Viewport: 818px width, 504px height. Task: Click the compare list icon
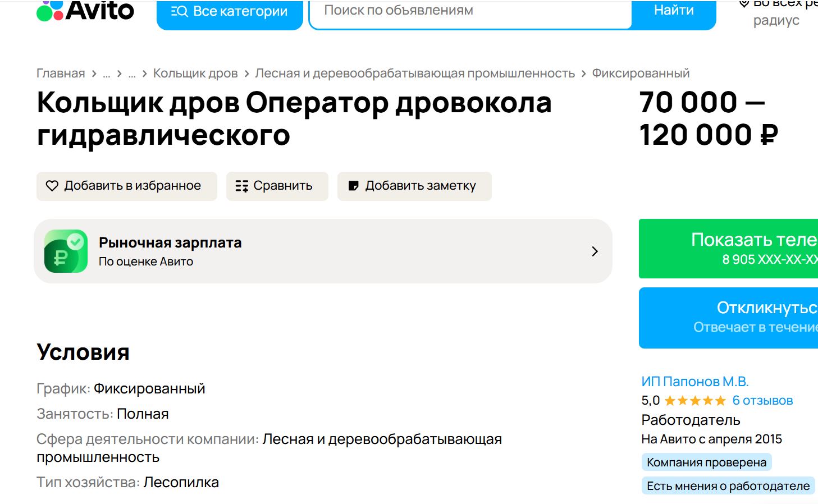tap(242, 186)
